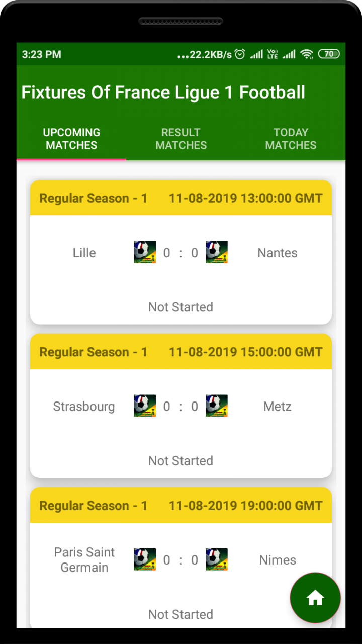
Task: Tap Metz's team logo icon
Action: [217, 406]
